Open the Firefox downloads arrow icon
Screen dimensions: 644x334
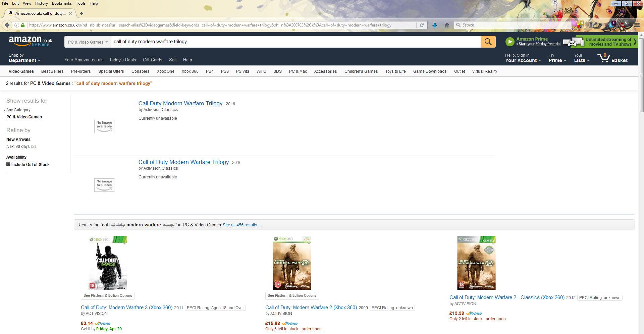tap(434, 25)
